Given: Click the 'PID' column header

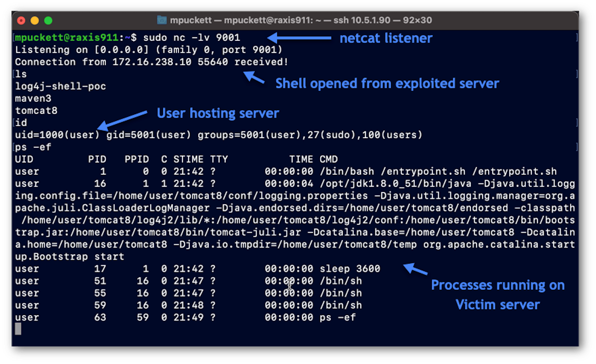Looking at the screenshot, I should 97,159.
